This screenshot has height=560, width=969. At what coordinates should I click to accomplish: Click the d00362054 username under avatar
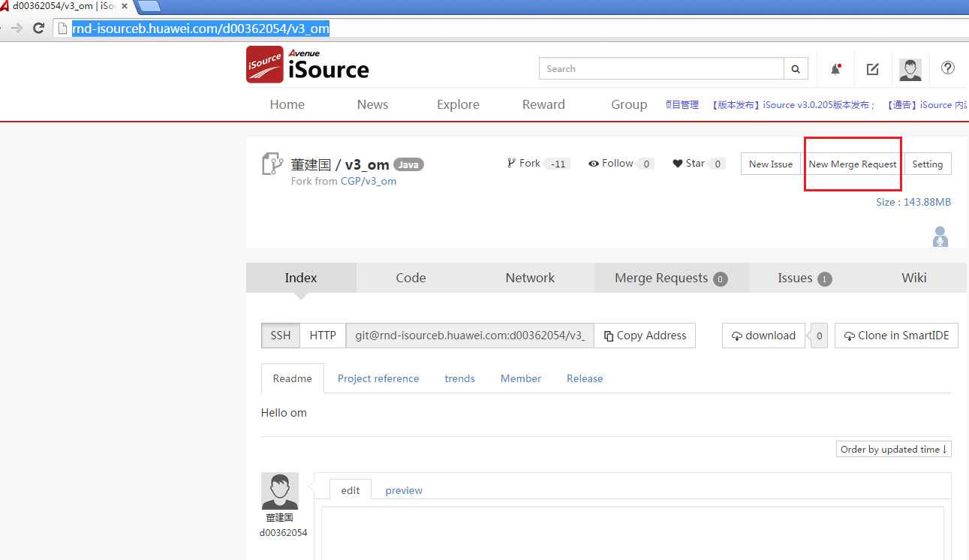tap(283, 532)
